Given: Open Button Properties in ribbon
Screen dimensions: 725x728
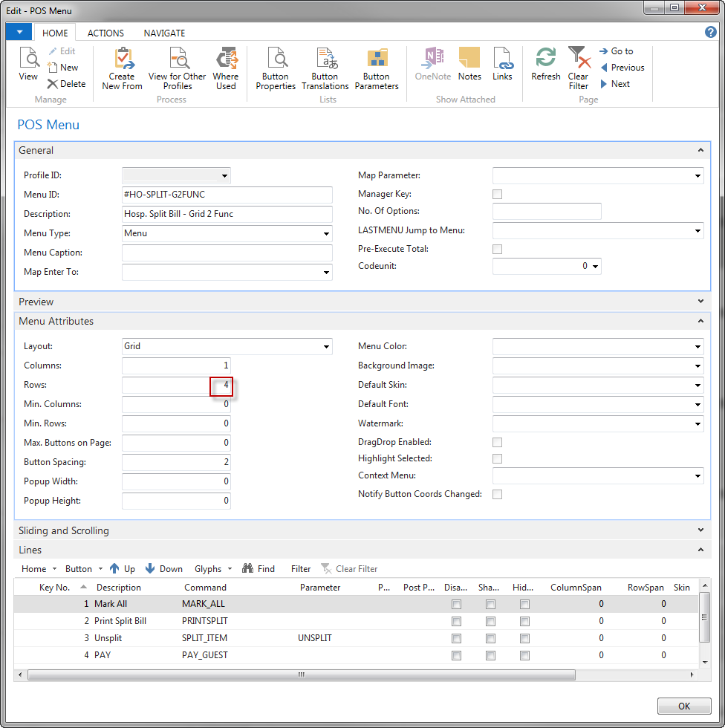Looking at the screenshot, I should tap(275, 59).
